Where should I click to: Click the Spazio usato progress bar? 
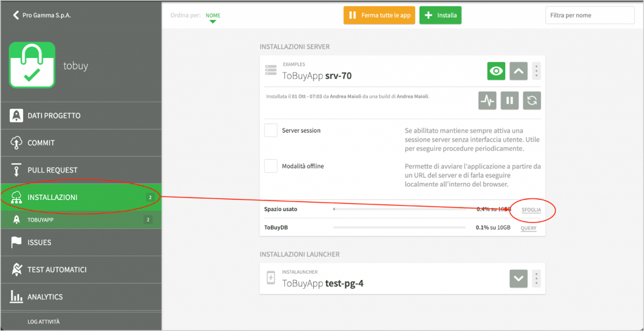[399, 210]
